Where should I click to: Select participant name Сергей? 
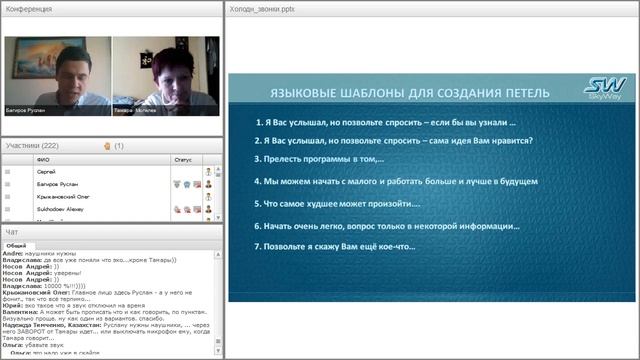pos(46,172)
